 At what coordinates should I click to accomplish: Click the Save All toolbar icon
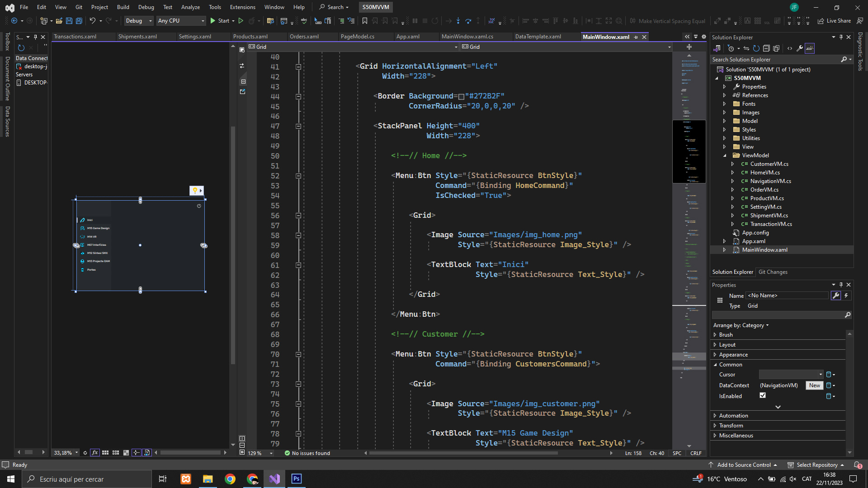pos(79,21)
